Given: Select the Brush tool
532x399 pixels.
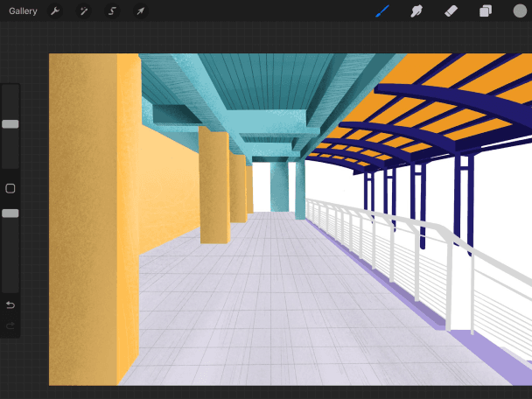Looking at the screenshot, I should point(382,11).
